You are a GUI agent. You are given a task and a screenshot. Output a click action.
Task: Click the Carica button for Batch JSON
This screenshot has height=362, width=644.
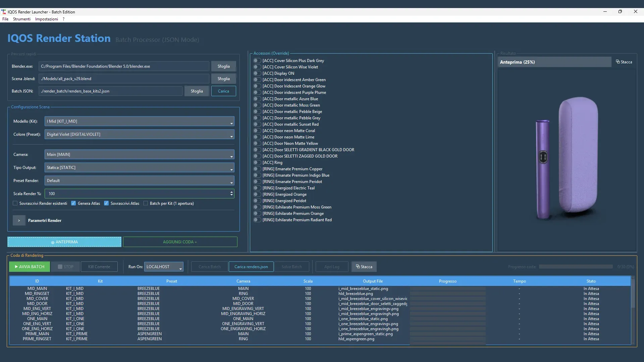coord(223,91)
